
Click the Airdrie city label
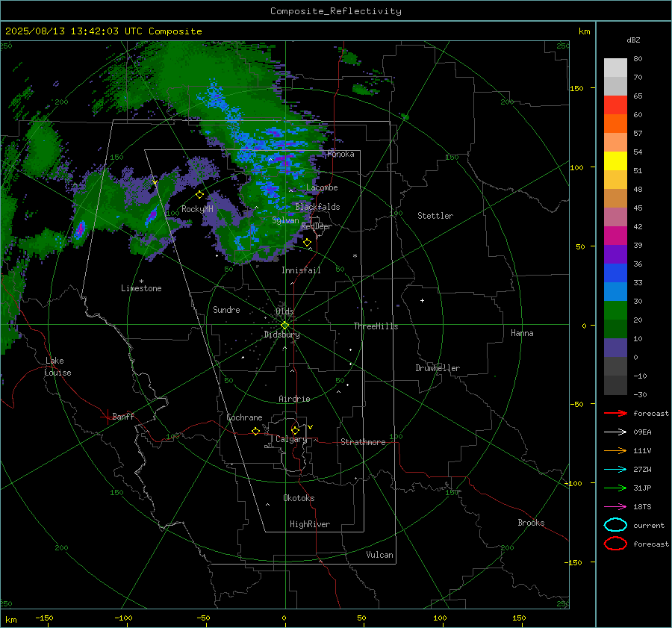click(294, 399)
